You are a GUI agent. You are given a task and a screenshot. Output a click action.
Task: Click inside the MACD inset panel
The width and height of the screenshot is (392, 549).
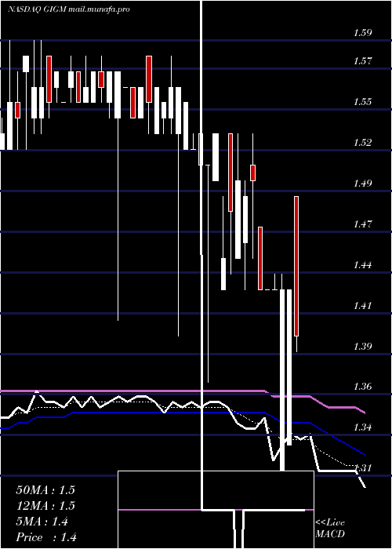pos(216,510)
